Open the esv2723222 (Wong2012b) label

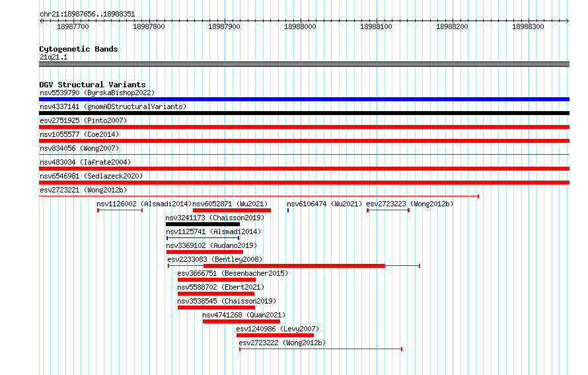click(282, 343)
